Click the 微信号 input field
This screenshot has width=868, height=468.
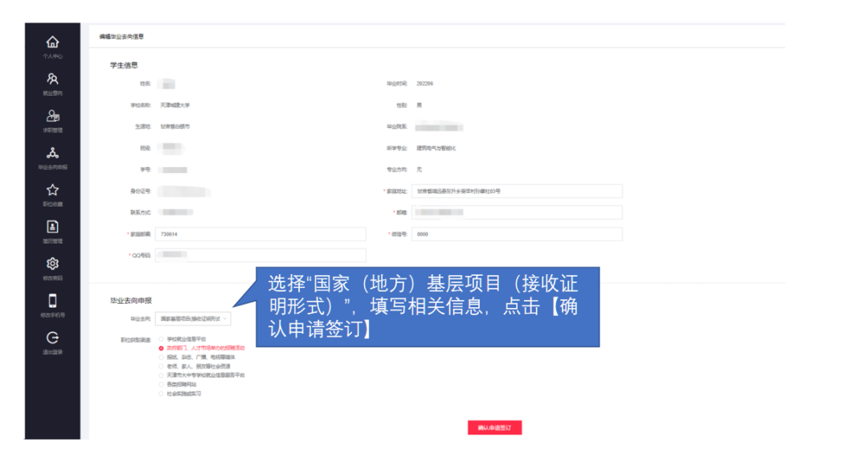517,234
